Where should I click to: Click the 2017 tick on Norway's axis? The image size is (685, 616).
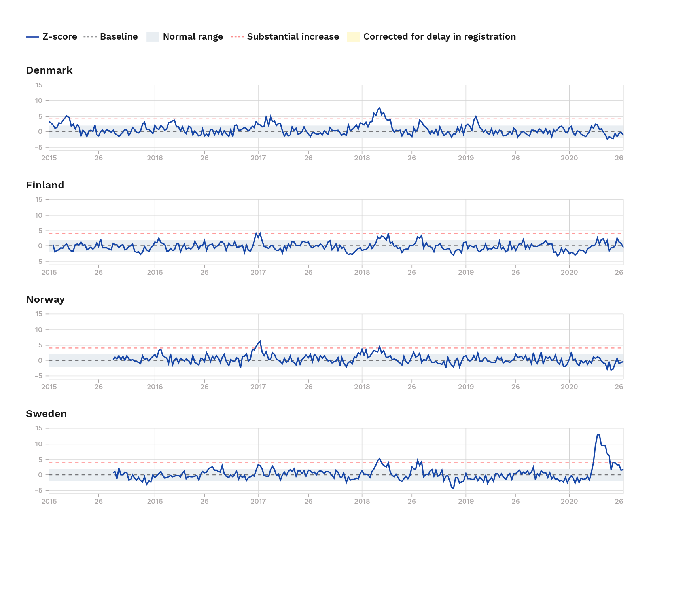[258, 387]
